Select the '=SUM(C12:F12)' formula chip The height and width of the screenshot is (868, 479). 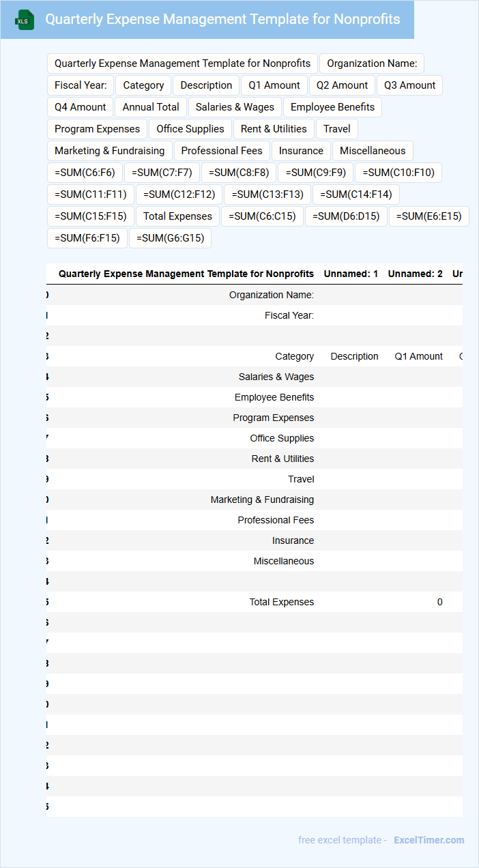coord(179,194)
